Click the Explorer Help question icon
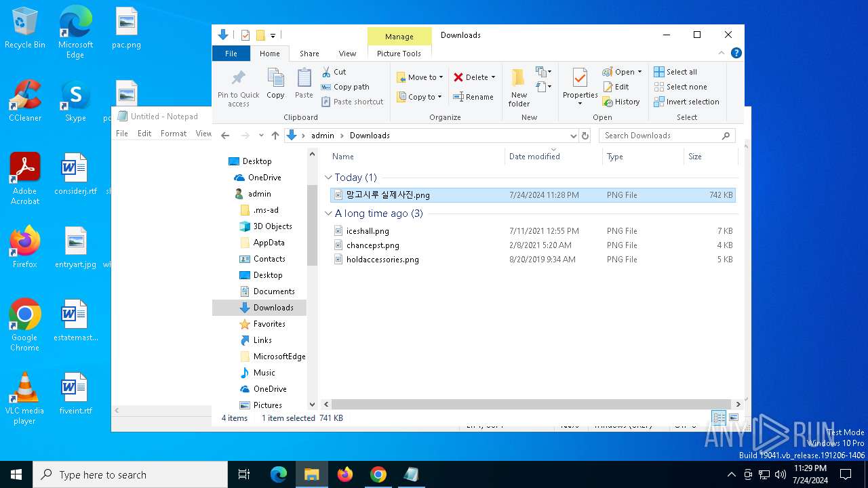Viewport: 868px width, 488px height. pyautogui.click(x=736, y=53)
